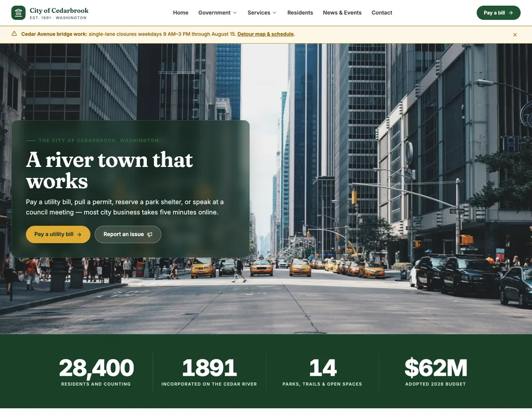This screenshot has width=532, height=420.
Task: Open the Contact nav item
Action: click(x=381, y=13)
